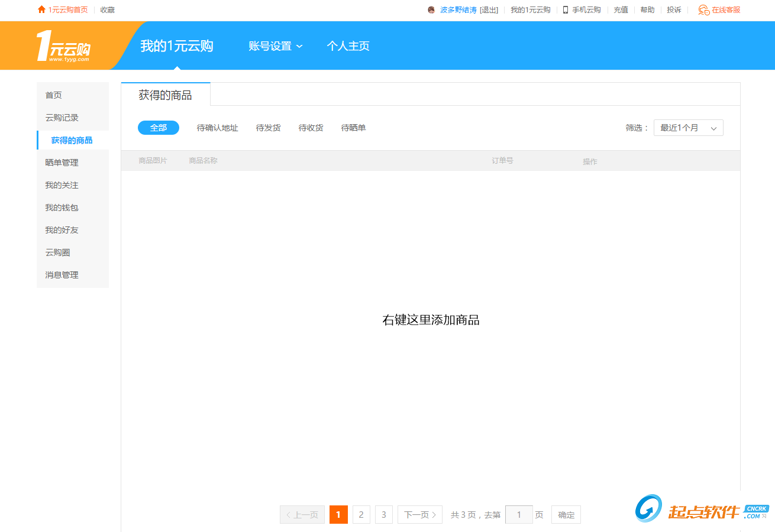Click the 右键这里添加商品 placeholder text
Image resolution: width=775 pixels, height=532 pixels.
tap(431, 320)
